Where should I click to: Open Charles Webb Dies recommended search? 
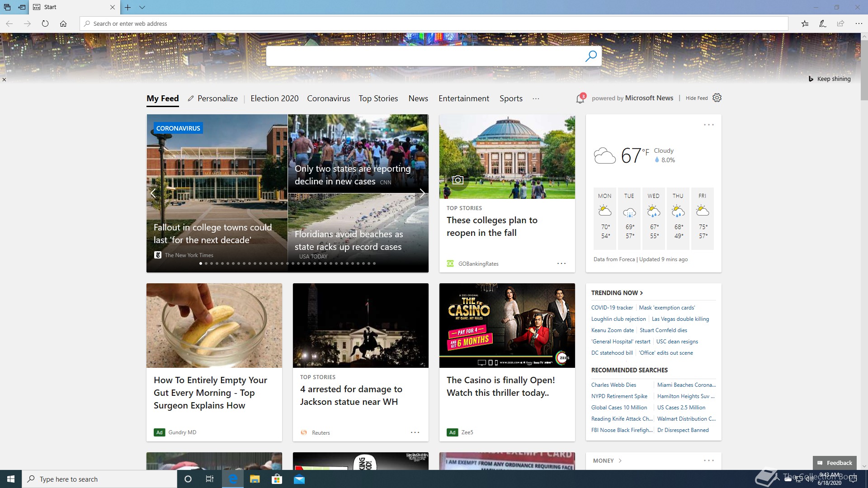[x=613, y=385]
